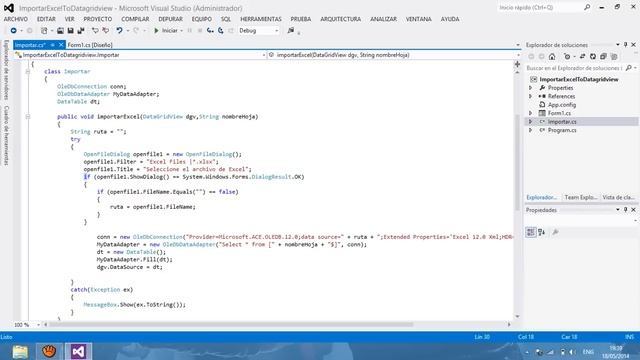Click the Refresh icon in Solution Explorer
640x360 pixels.
tap(593, 57)
